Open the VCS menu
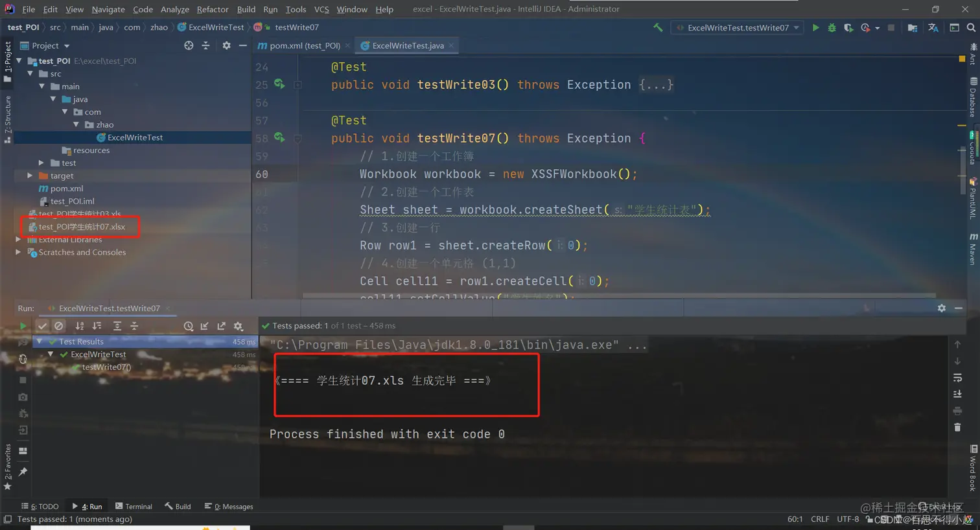Image resolution: width=980 pixels, height=530 pixels. pos(321,9)
